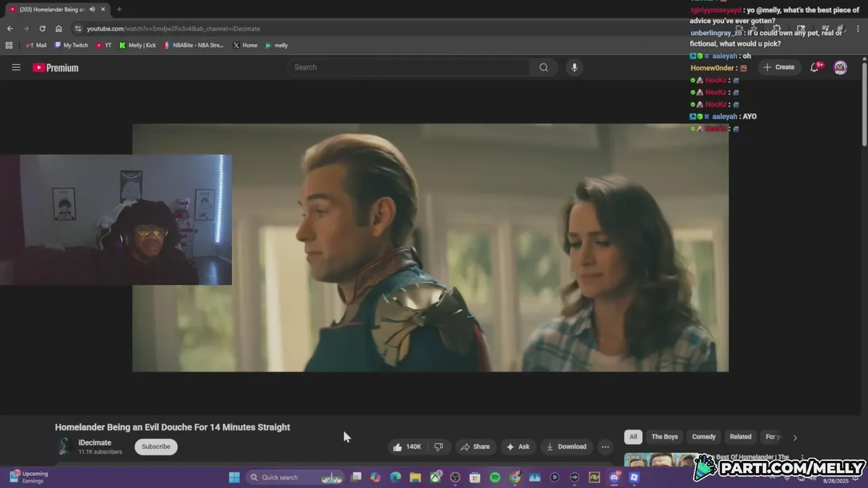The height and width of the screenshot is (488, 868).
Task: Select the Related filter chip
Action: 741,436
